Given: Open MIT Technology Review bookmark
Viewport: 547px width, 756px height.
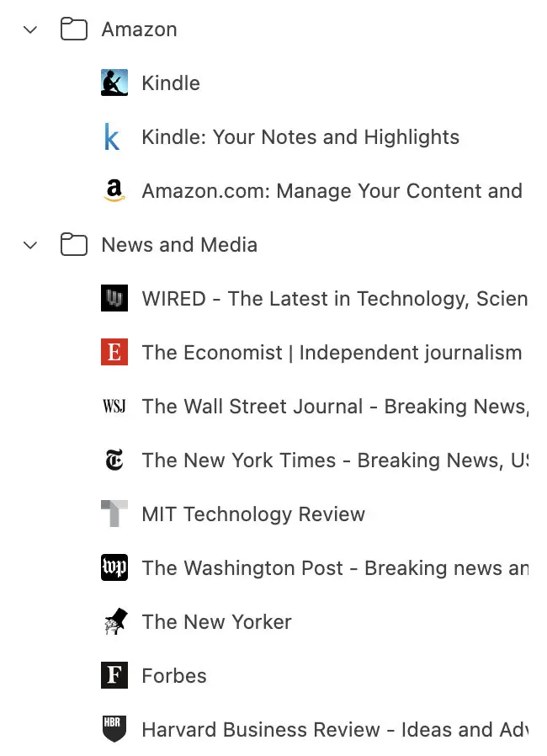Looking at the screenshot, I should (253, 514).
